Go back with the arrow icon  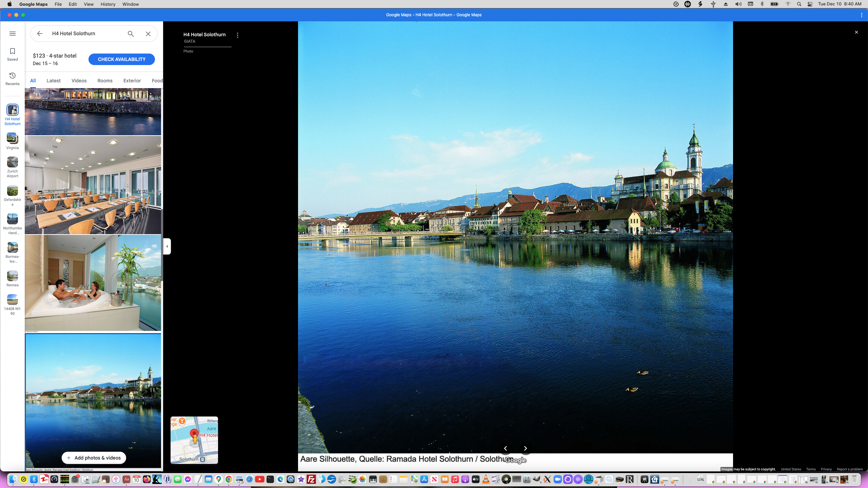click(x=40, y=34)
